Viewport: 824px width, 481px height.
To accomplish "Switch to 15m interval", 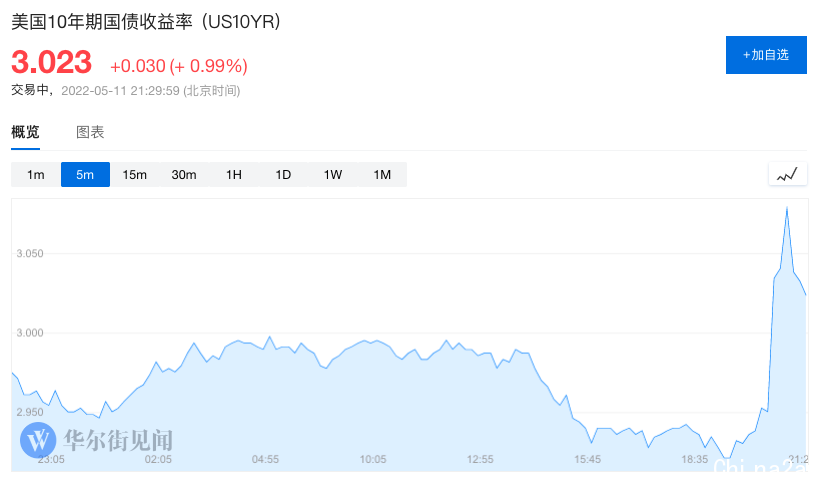I will (135, 175).
